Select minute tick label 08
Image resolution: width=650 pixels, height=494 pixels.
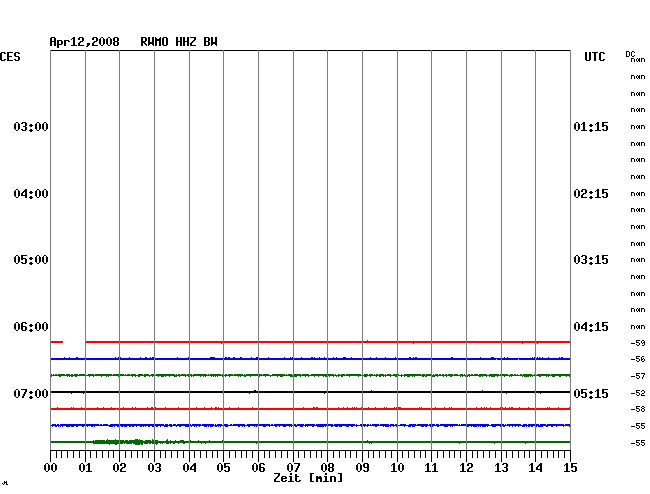[327, 467]
